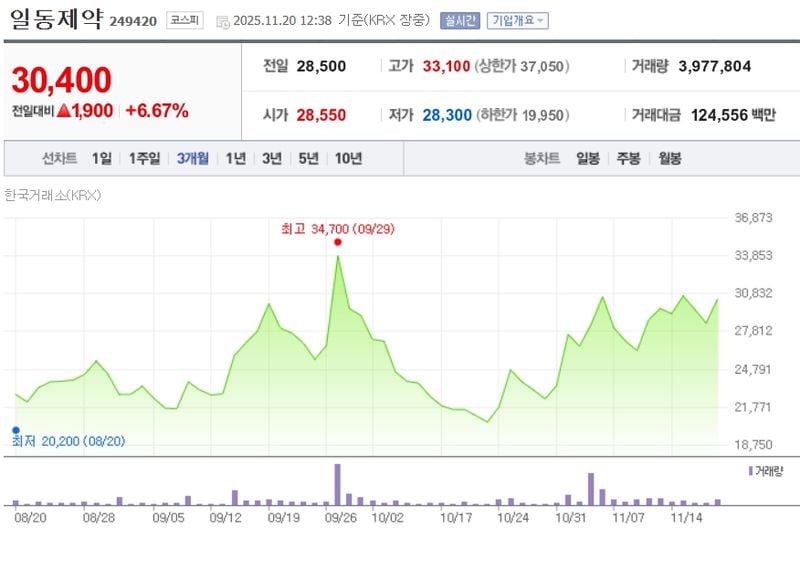The height and width of the screenshot is (584, 800).
Task: Open the 기업개요 dropdown
Action: click(517, 21)
